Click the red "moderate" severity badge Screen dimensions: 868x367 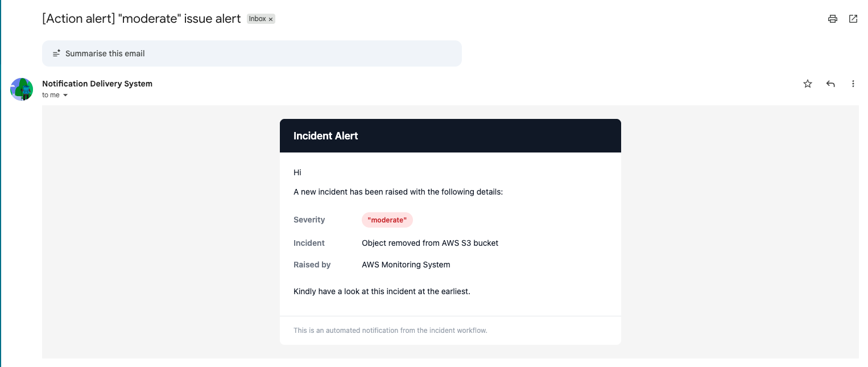387,220
